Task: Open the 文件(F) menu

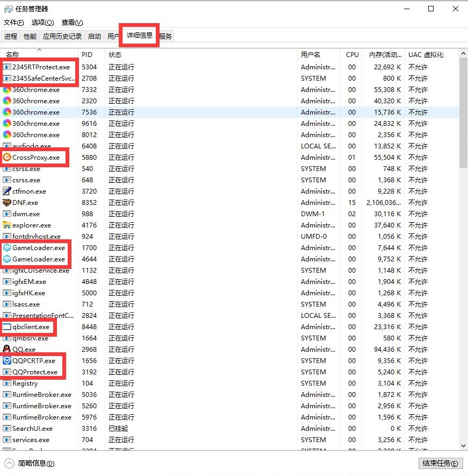Action: [13, 23]
